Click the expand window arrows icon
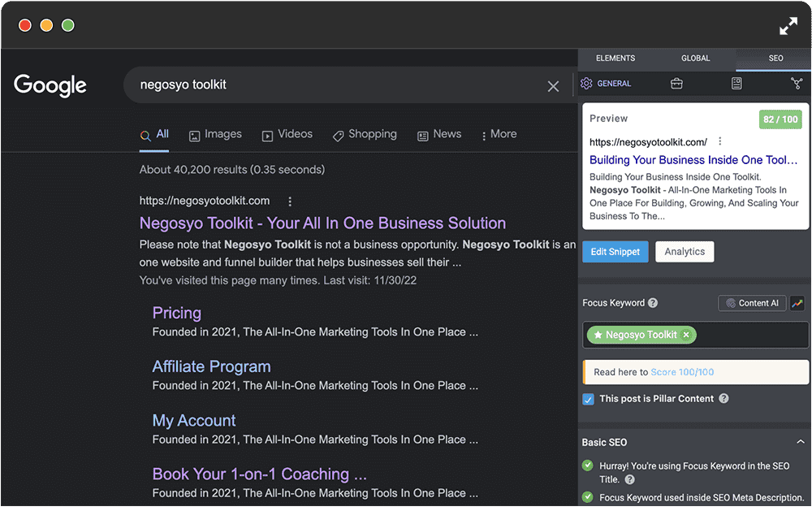Image resolution: width=812 pixels, height=511 pixels. pos(788,26)
